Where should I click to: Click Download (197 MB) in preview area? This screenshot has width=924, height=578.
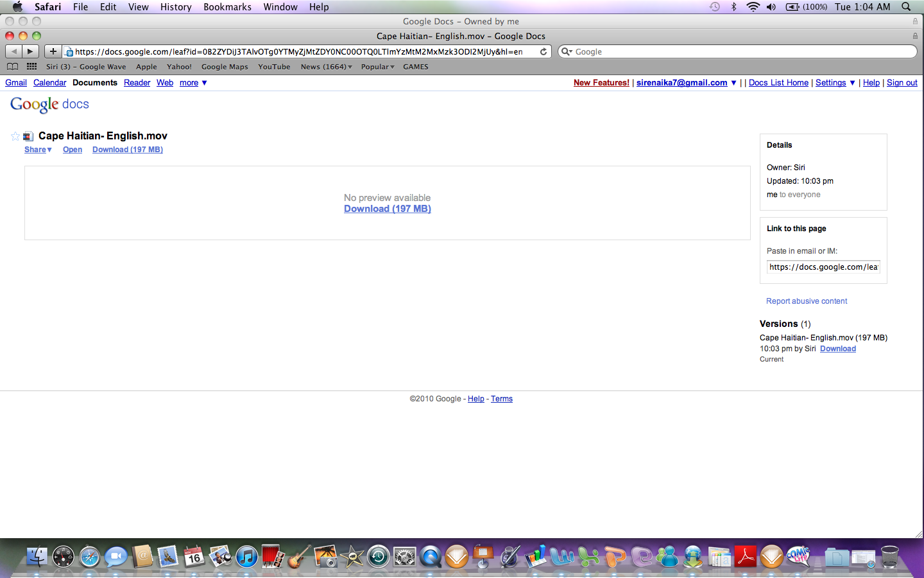[x=388, y=209]
